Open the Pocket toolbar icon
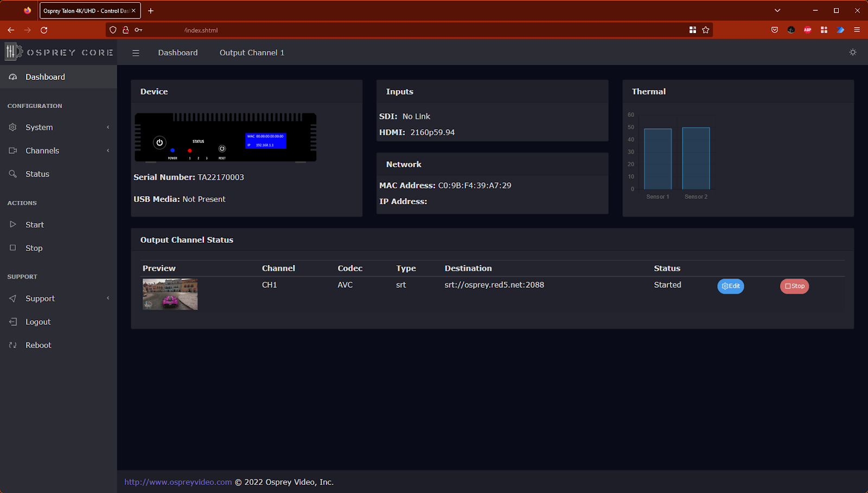868x493 pixels. click(775, 30)
